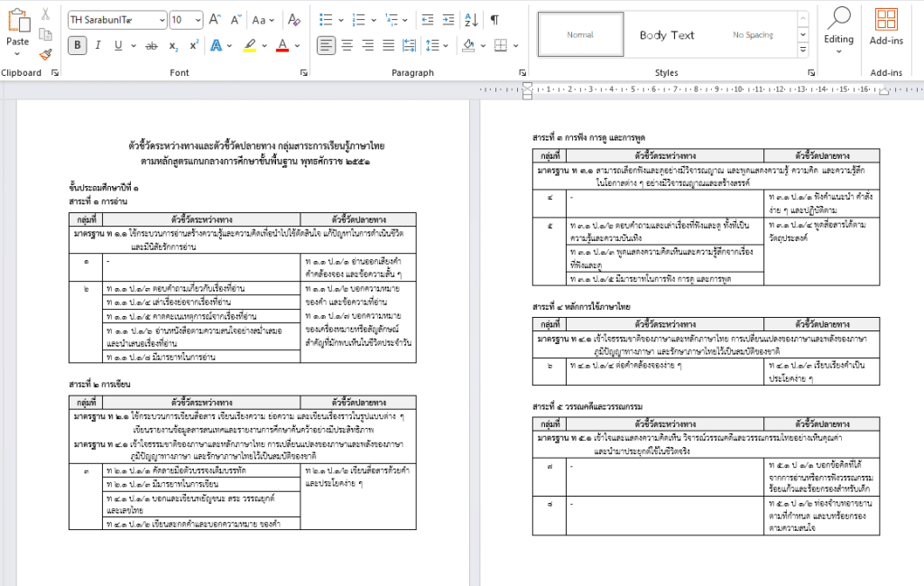
Task: Click the Clear All Formatting icon
Action: 294,20
